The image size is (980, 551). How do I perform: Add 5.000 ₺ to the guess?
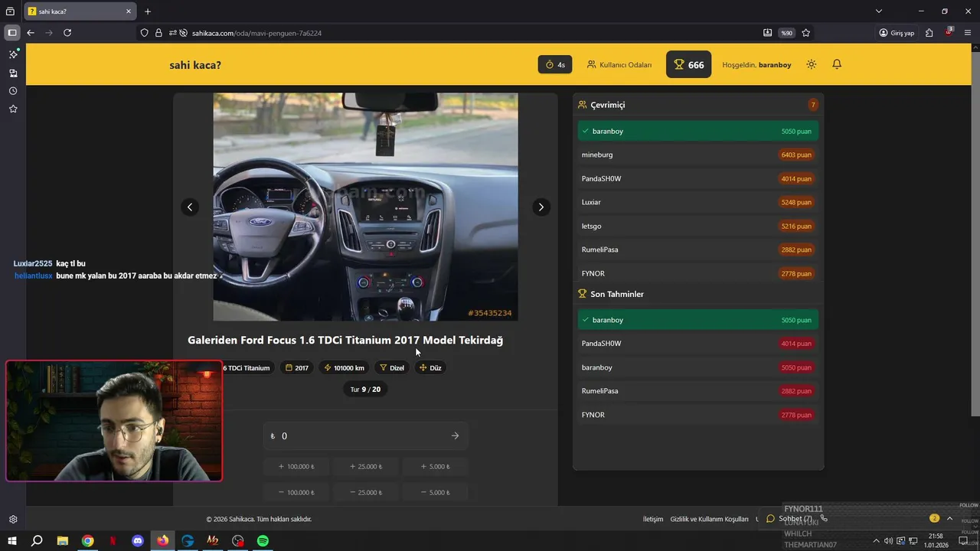click(435, 466)
